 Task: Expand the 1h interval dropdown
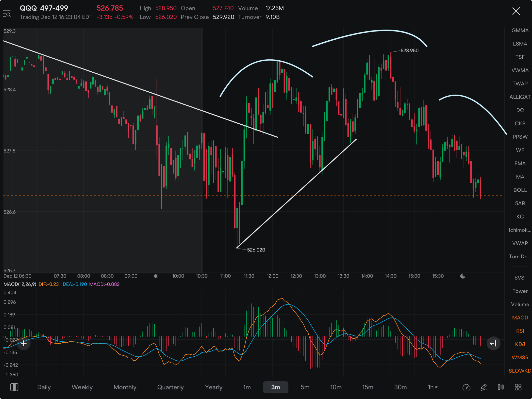pos(433,387)
